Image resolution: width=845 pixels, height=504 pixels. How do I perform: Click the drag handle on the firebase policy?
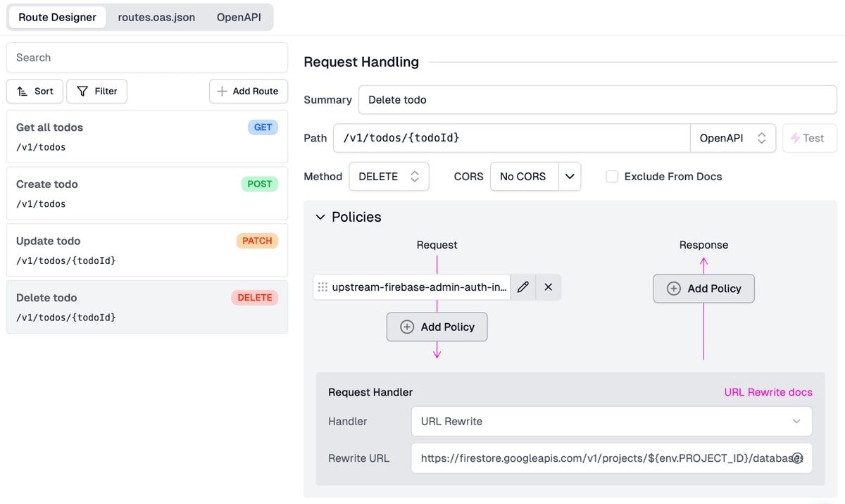323,286
